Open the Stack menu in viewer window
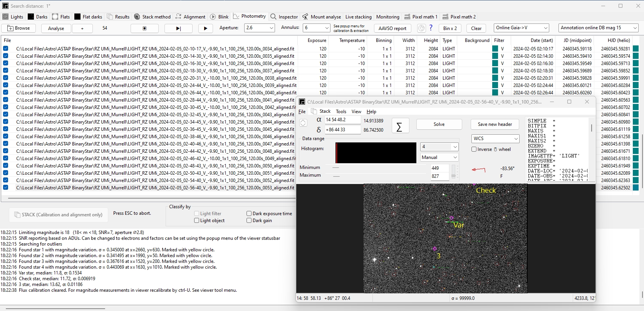644x311 pixels. [325, 111]
